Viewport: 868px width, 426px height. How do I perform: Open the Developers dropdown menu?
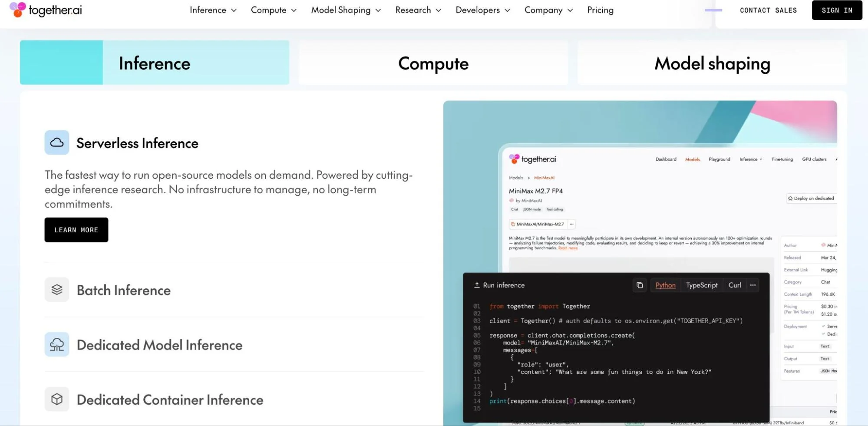(x=483, y=10)
